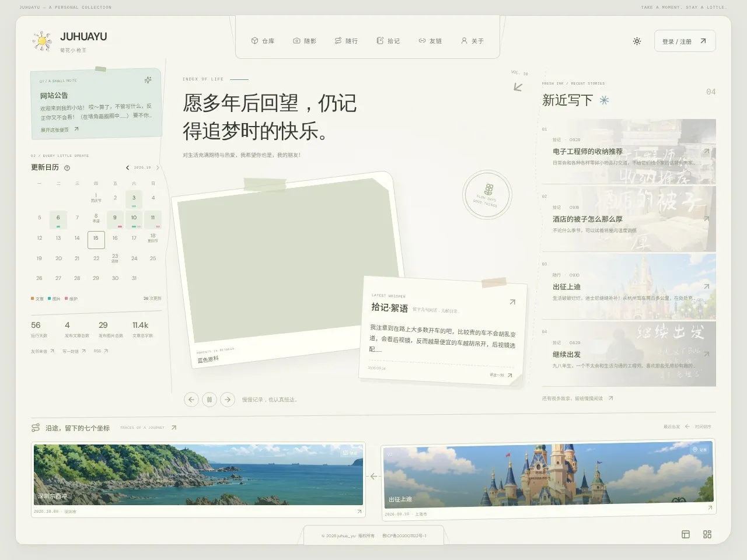Toggle the light/dark theme sun icon
747x560 pixels.
click(x=637, y=41)
